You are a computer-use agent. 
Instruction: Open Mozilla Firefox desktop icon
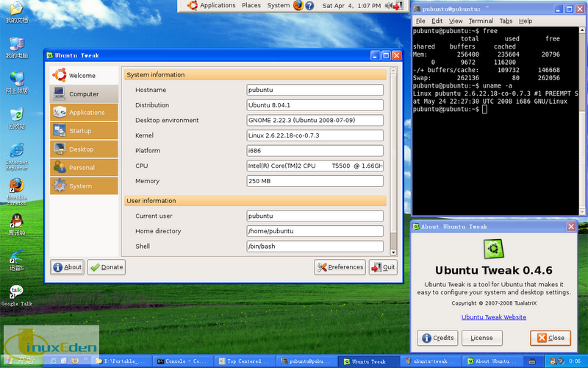16,192
